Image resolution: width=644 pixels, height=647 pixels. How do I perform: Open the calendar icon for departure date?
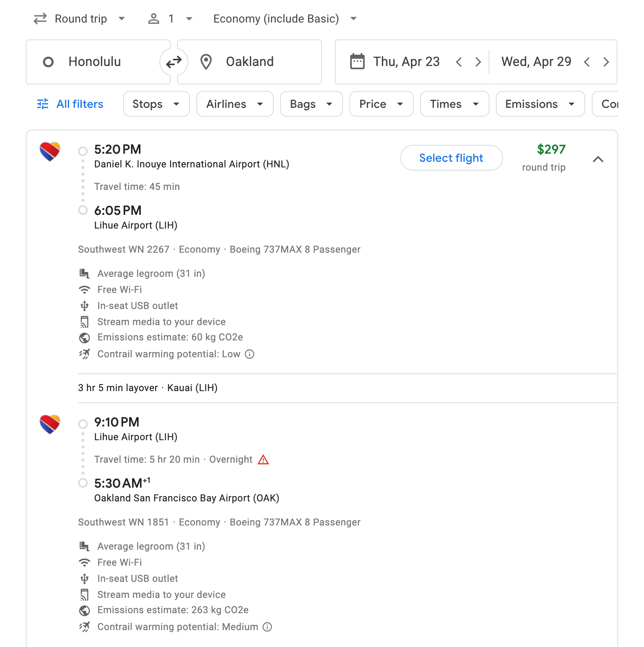357,62
